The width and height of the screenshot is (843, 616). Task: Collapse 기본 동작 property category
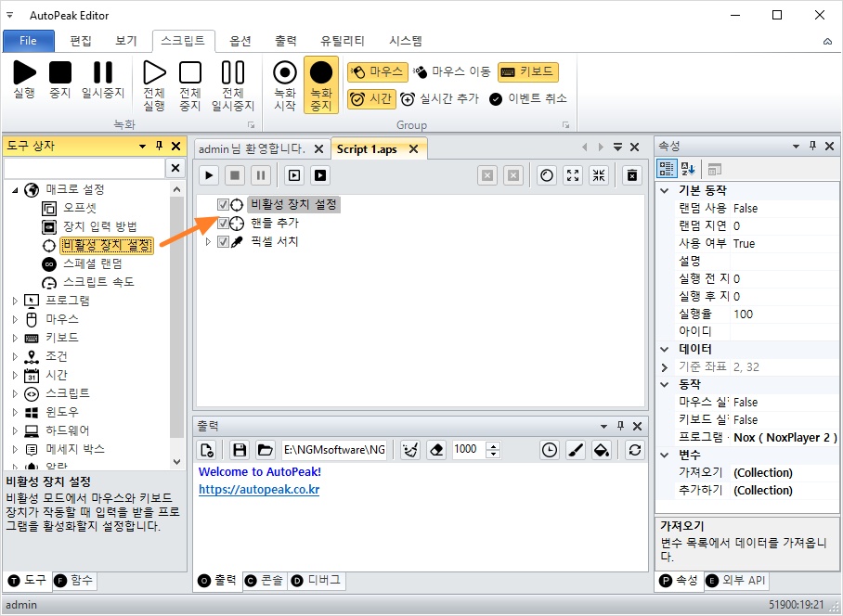pos(665,191)
